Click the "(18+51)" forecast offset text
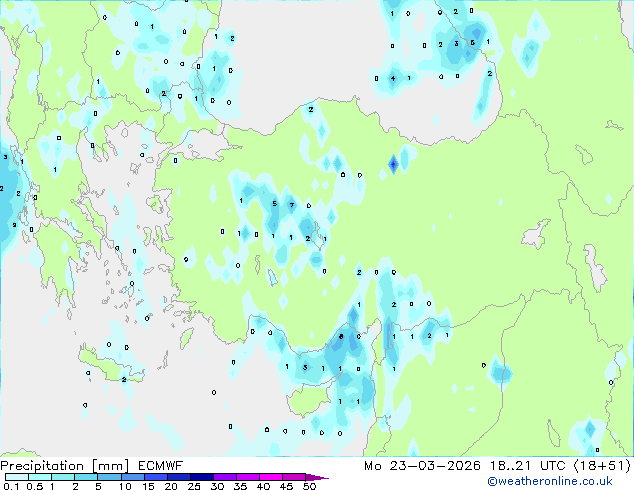This screenshot has height=490, width=634. coord(602,466)
